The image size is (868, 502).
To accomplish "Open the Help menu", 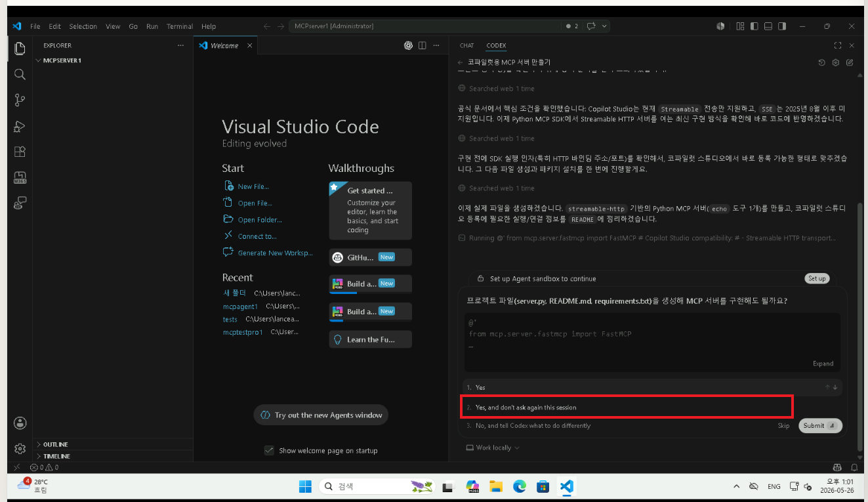I will click(209, 26).
